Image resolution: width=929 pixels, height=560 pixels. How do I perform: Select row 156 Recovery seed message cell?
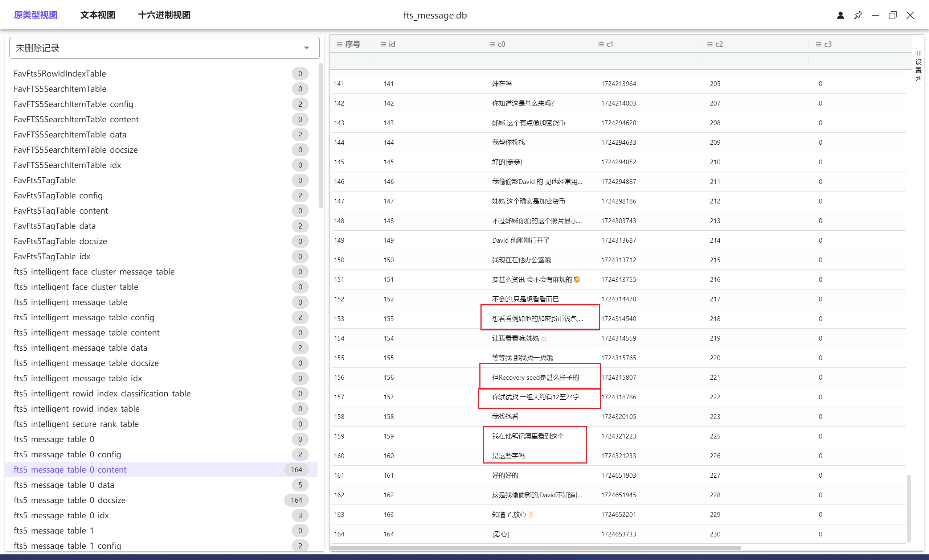[535, 377]
